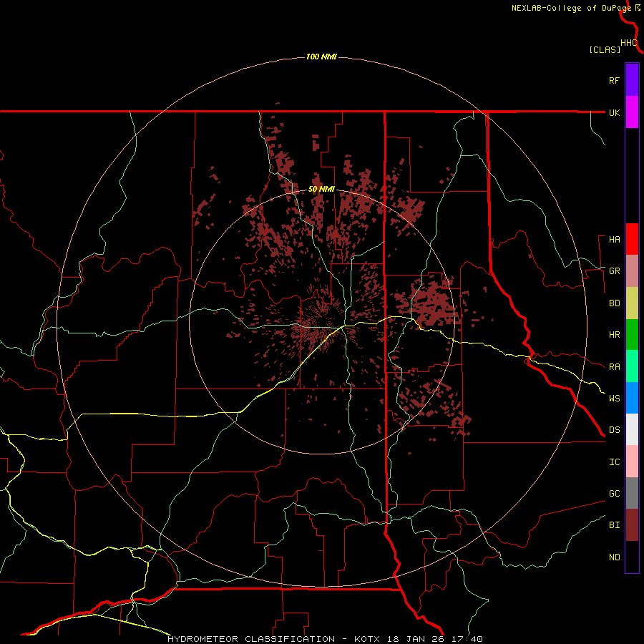
Task: Click the HR legend label text
Action: pyautogui.click(x=615, y=335)
